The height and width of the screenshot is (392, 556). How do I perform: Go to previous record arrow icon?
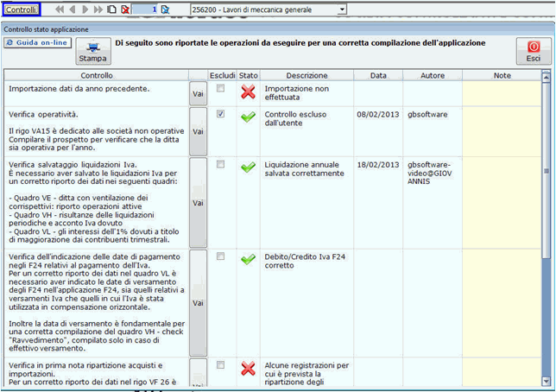point(73,9)
